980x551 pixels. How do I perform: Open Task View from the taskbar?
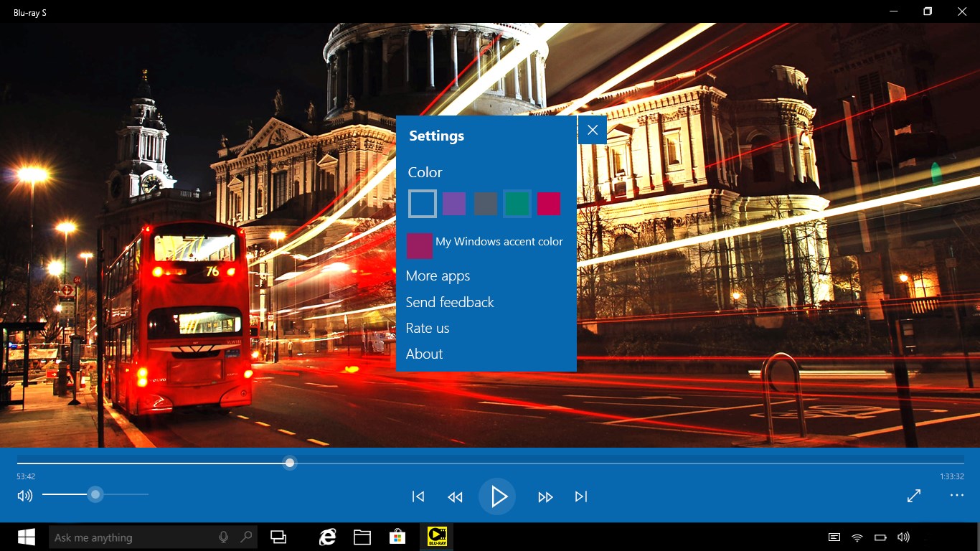pos(278,537)
